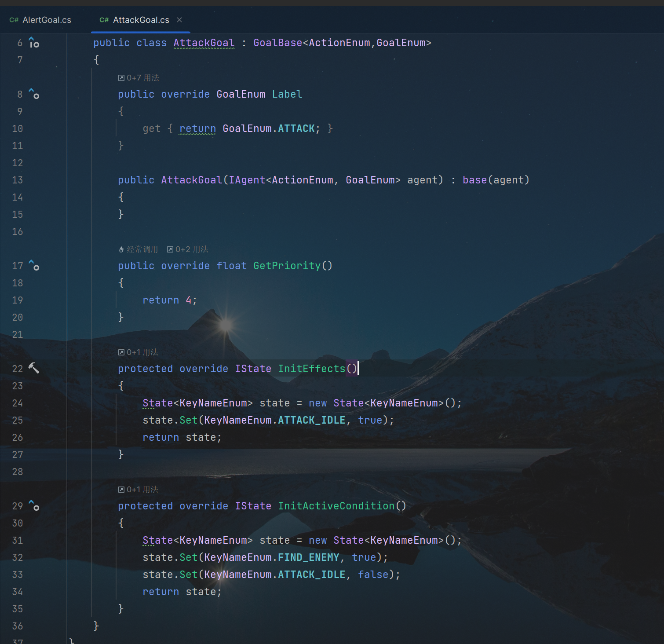Show 0+2 用法 usages above GetPriority
Image resolution: width=664 pixels, height=644 pixels.
coord(188,249)
